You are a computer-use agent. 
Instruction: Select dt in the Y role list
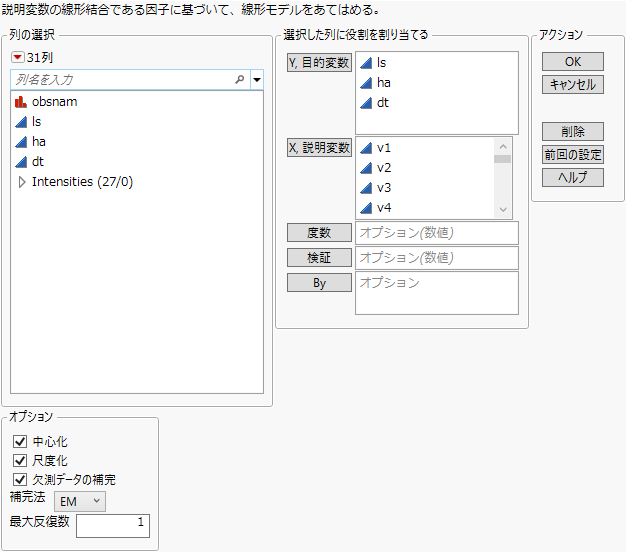[382, 103]
